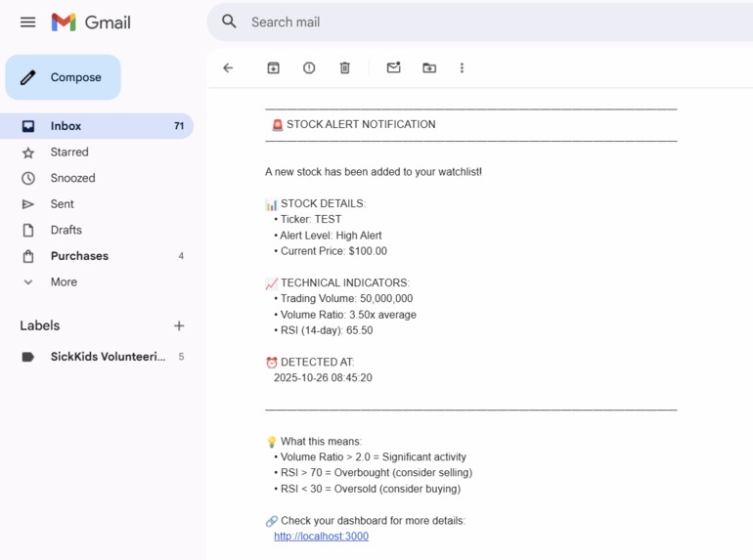Click the Gmail logo
Viewport: 753px width, 560px height.
pyautogui.click(x=91, y=22)
